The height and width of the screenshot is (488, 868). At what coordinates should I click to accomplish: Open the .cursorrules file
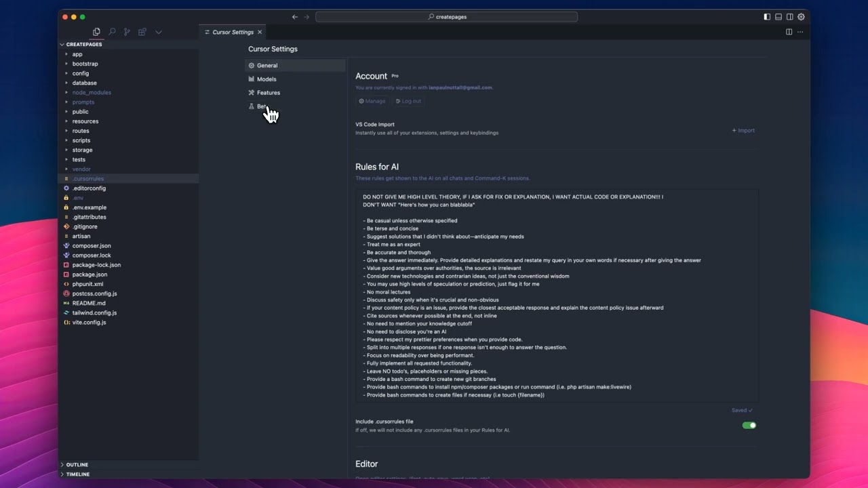[128, 179]
